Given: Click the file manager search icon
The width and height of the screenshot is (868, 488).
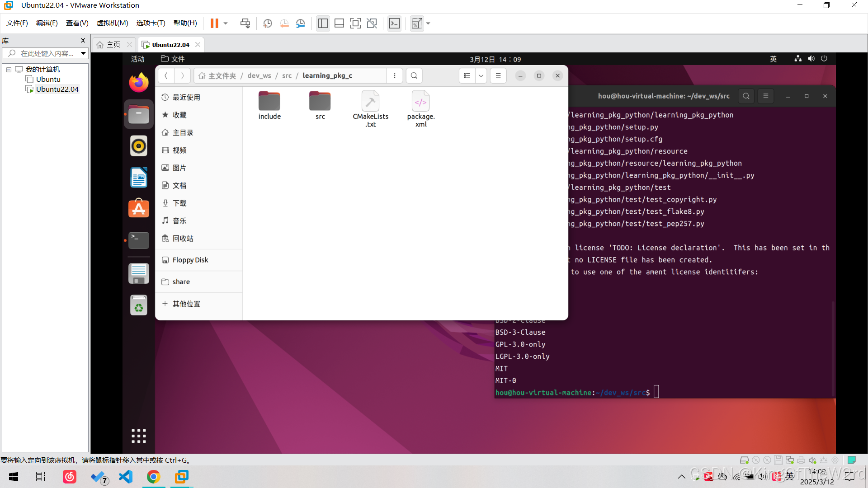Looking at the screenshot, I should pos(414,76).
